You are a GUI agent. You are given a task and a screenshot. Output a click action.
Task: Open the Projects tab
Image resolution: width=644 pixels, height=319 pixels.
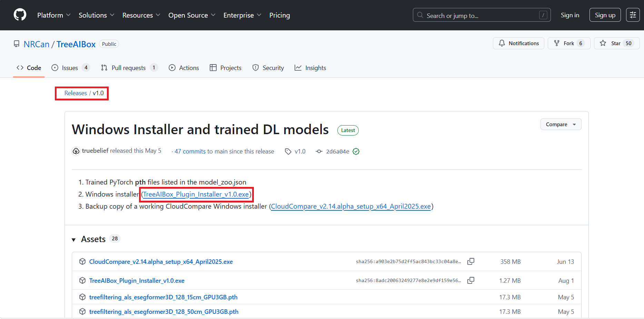pos(226,68)
